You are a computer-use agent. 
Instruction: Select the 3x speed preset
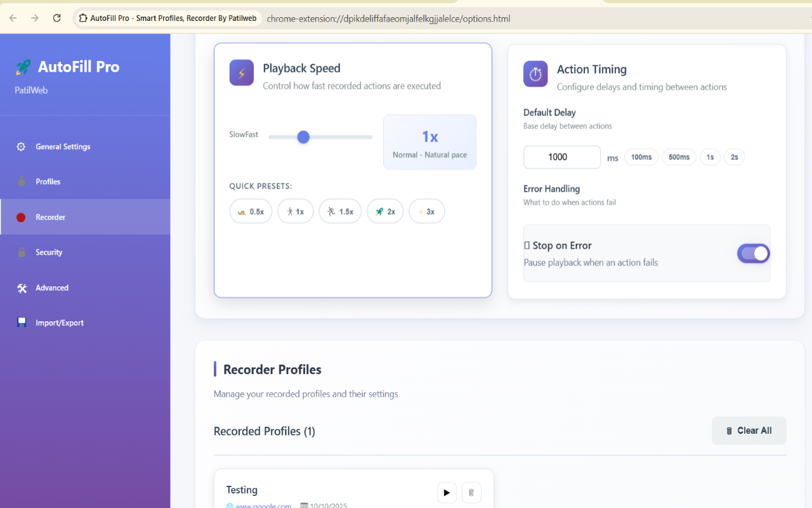point(427,211)
